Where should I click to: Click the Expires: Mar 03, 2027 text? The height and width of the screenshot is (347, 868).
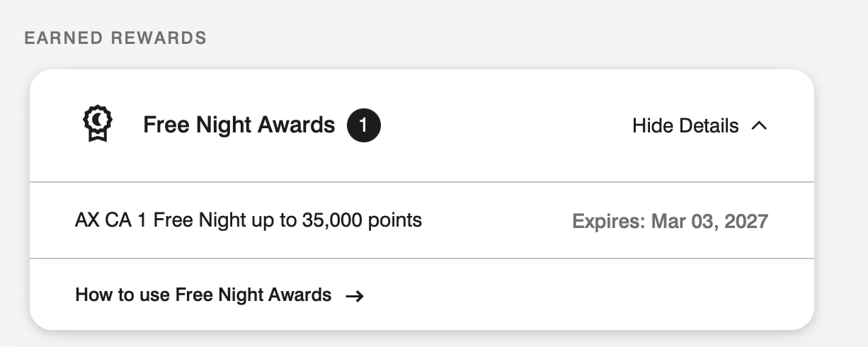point(669,221)
